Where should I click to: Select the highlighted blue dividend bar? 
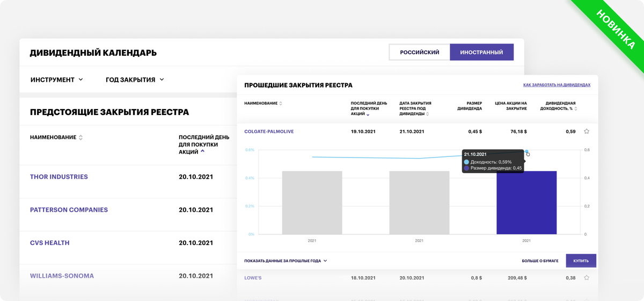526,203
